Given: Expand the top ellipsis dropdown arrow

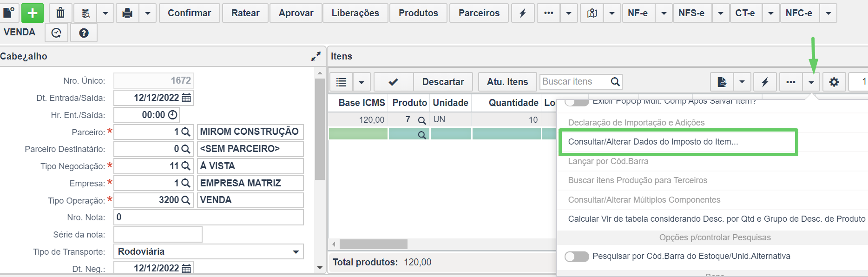Looking at the screenshot, I should click(569, 13).
